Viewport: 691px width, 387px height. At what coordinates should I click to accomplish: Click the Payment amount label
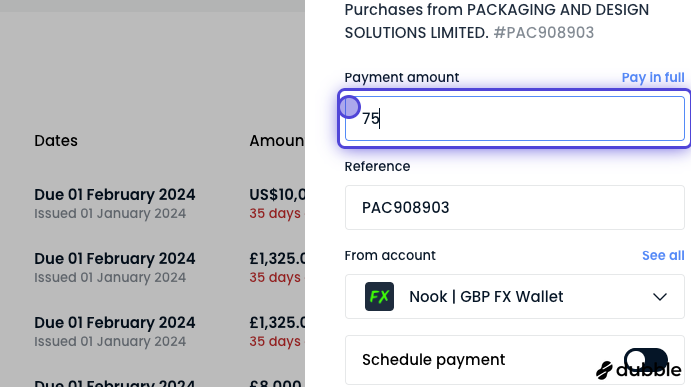pos(401,78)
